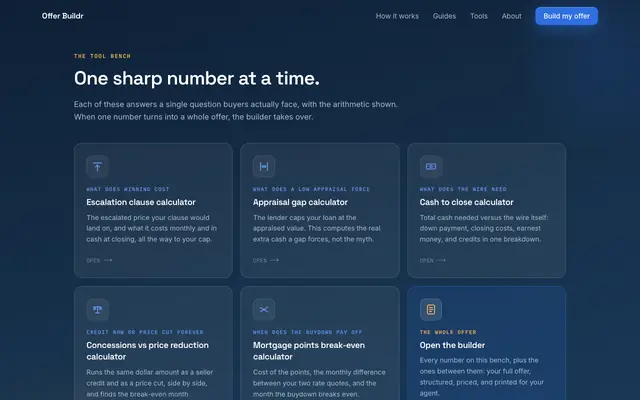Click the Appraisal gap calculator icon

[264, 167]
